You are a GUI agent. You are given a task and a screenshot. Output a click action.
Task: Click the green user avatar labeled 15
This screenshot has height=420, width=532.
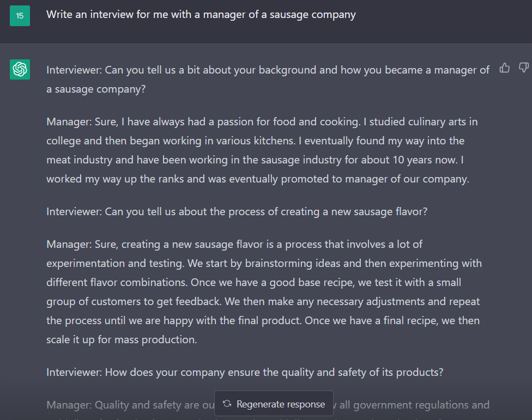20,16
